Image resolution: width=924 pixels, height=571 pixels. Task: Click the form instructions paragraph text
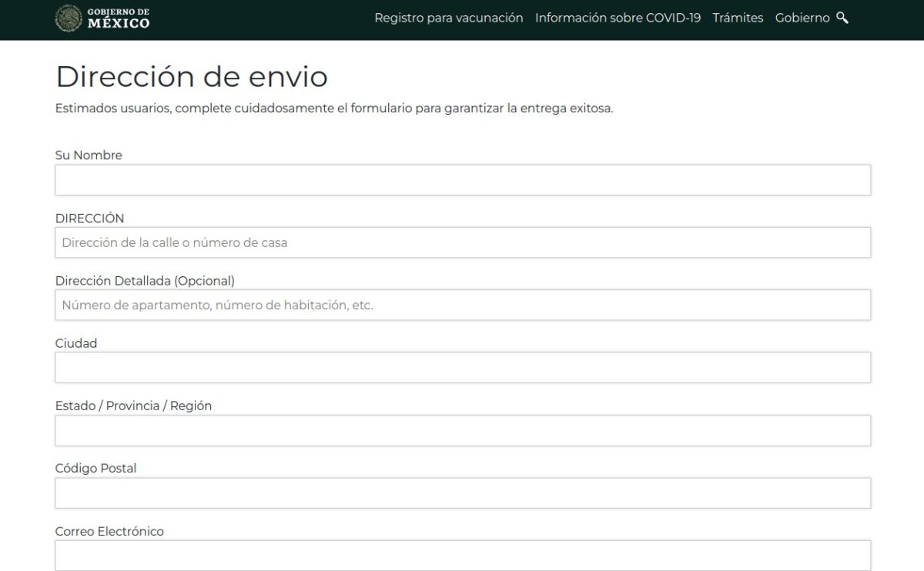click(x=333, y=108)
